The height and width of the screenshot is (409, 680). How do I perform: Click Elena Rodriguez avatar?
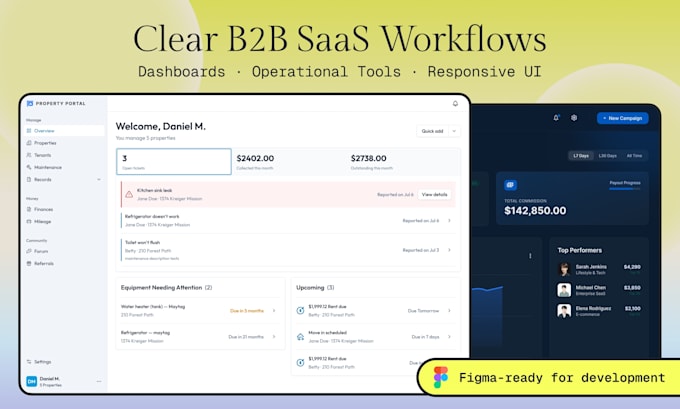pos(564,311)
